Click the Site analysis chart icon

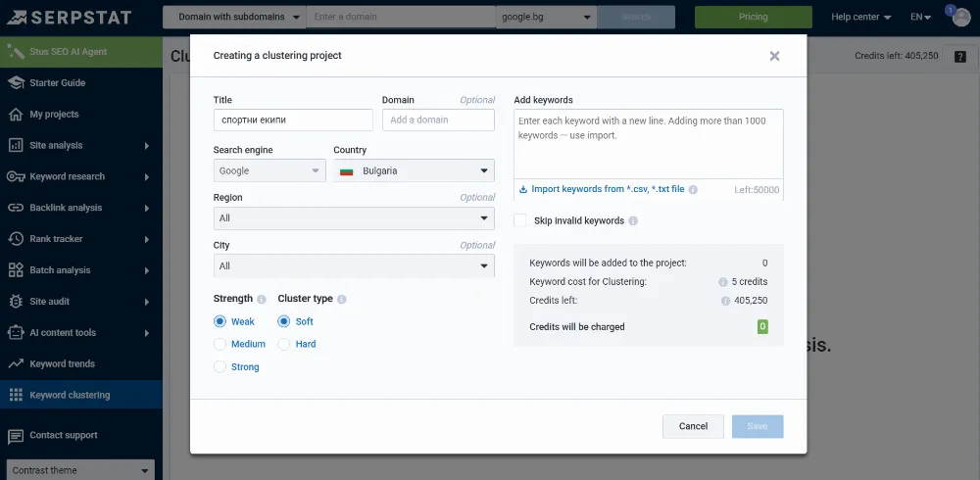pyautogui.click(x=16, y=146)
